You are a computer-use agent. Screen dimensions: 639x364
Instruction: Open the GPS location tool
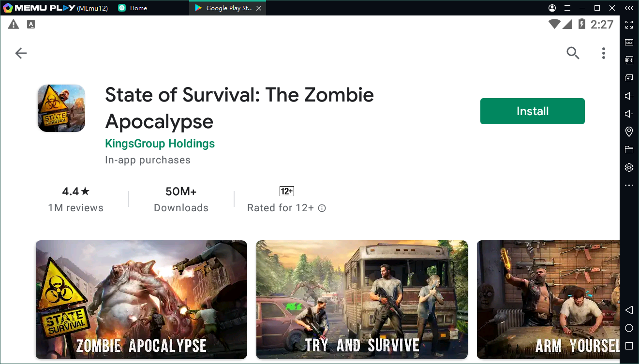coord(629,131)
